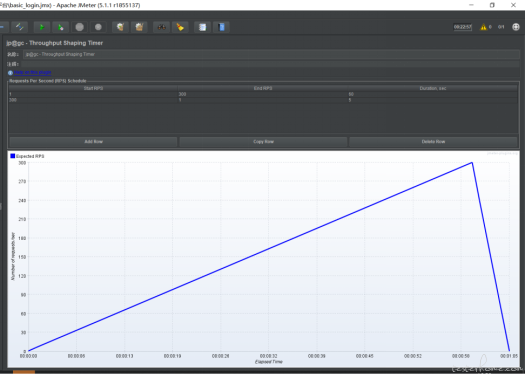Click the yellow warning log icon

[483, 27]
